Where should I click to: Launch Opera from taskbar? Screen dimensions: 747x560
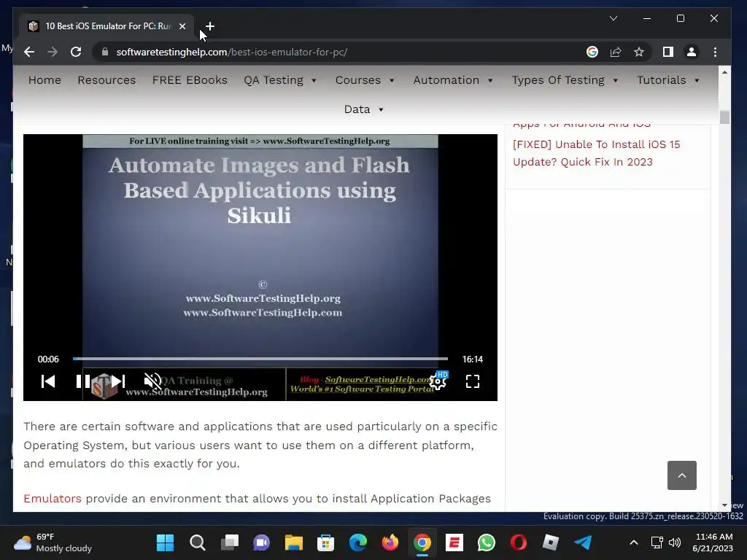click(519, 542)
